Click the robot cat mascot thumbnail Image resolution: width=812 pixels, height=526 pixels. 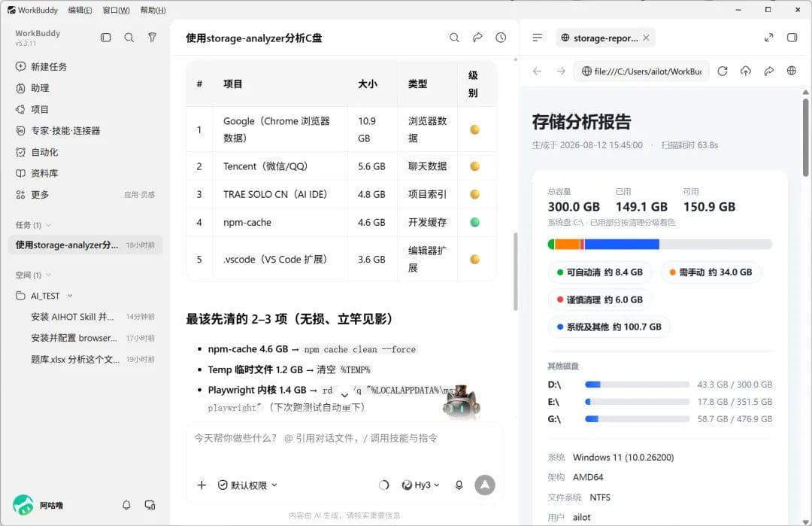(461, 402)
